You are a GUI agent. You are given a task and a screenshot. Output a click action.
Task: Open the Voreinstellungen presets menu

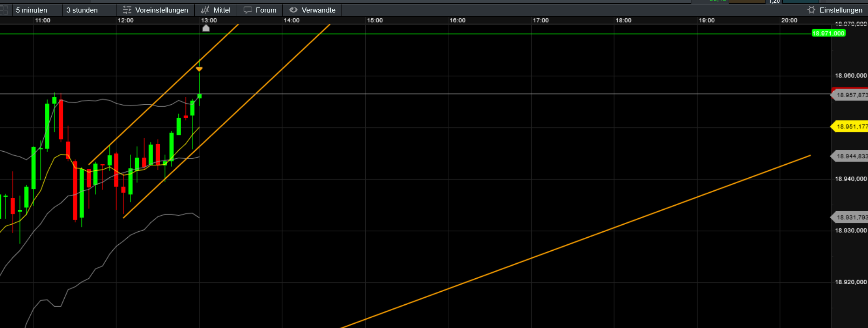[156, 10]
